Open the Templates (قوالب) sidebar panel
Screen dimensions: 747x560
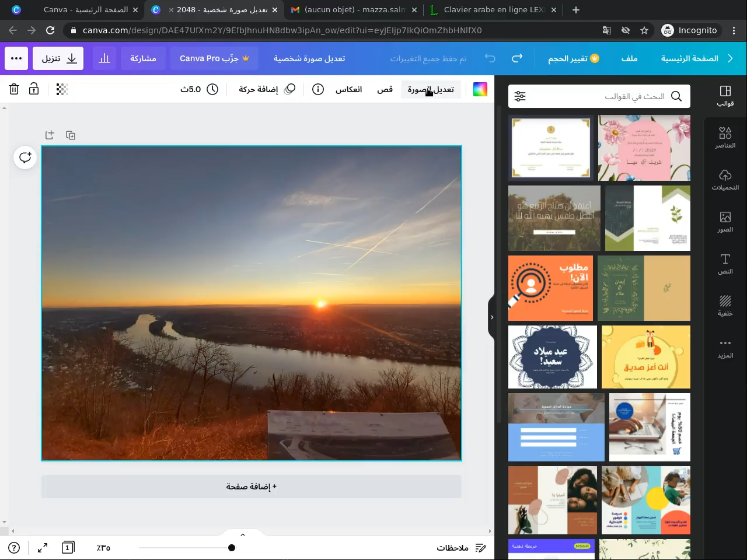pyautogui.click(x=725, y=96)
